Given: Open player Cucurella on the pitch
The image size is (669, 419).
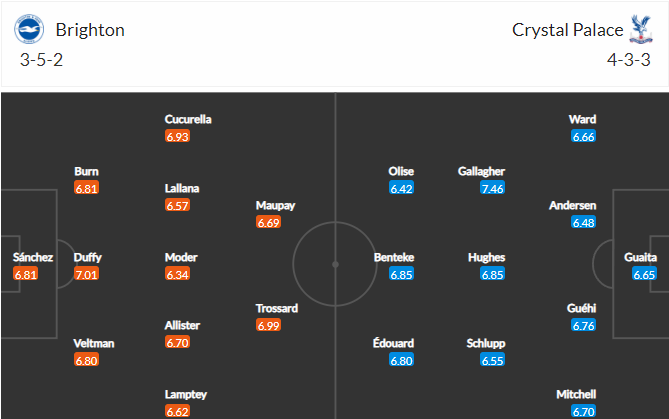Looking at the screenshot, I should (188, 119).
